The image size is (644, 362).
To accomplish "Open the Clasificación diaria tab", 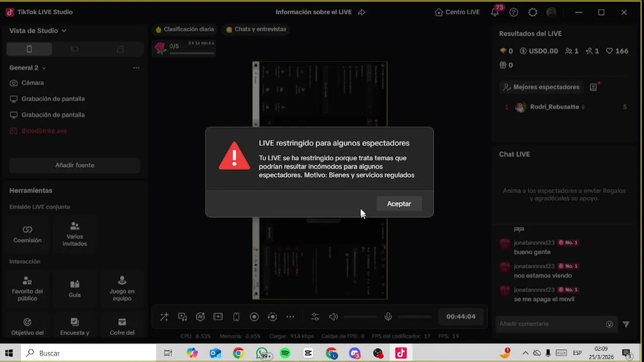I will pyautogui.click(x=185, y=29).
